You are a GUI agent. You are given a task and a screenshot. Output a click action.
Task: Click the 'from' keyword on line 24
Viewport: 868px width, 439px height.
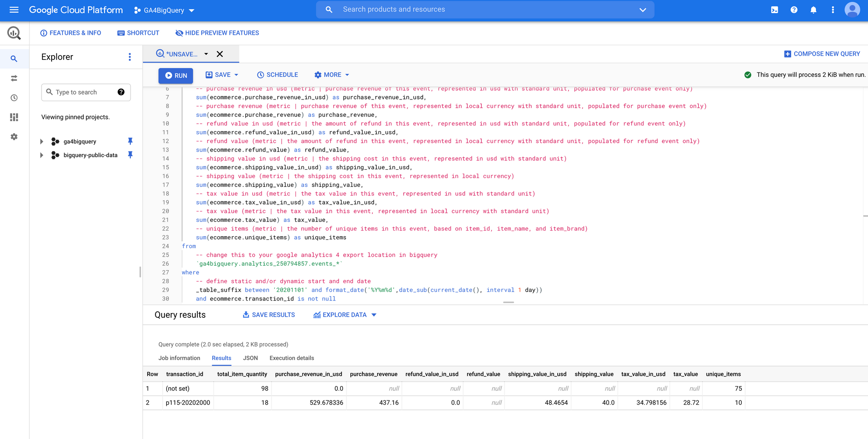click(x=189, y=246)
